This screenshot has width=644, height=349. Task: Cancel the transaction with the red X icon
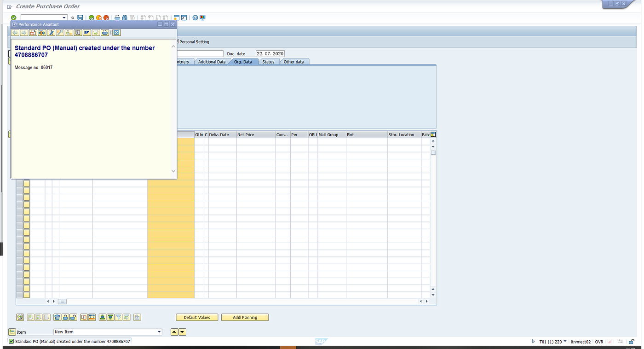(107, 17)
